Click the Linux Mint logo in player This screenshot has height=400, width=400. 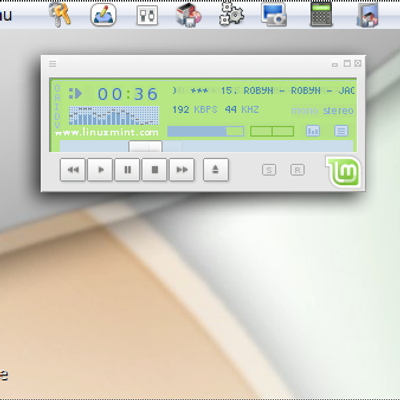[x=344, y=172]
